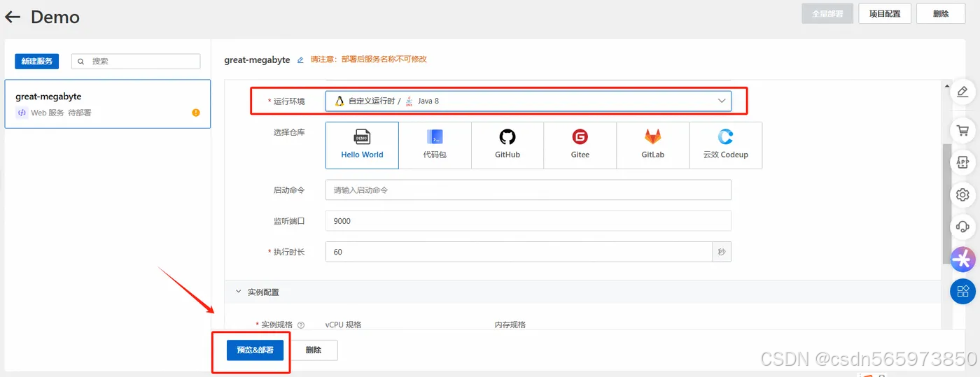Open the purple asterisk assistant icon

[962, 259]
